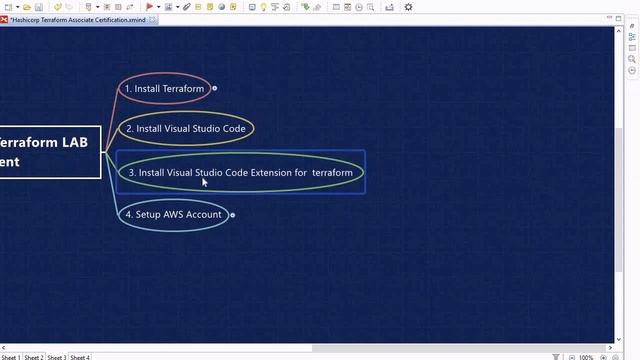Click the actual size icon after zoom-in
The height and width of the screenshot is (360, 640).
pos(615,357)
